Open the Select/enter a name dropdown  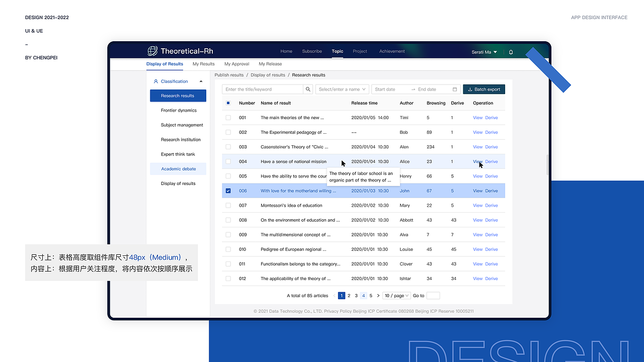coord(342,89)
